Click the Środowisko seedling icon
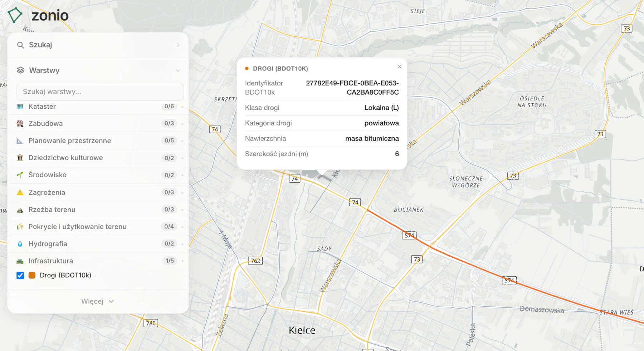Screen dimensions: 644x351 click(x=20, y=175)
